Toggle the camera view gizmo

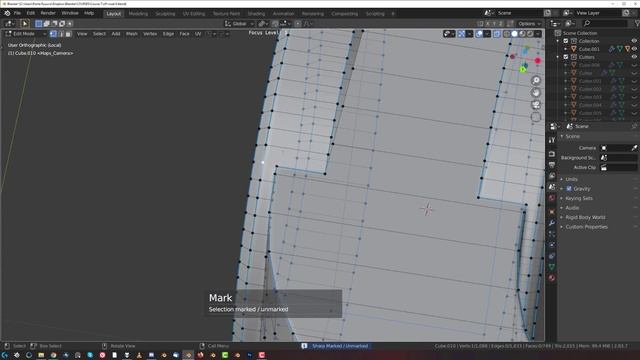click(536, 105)
